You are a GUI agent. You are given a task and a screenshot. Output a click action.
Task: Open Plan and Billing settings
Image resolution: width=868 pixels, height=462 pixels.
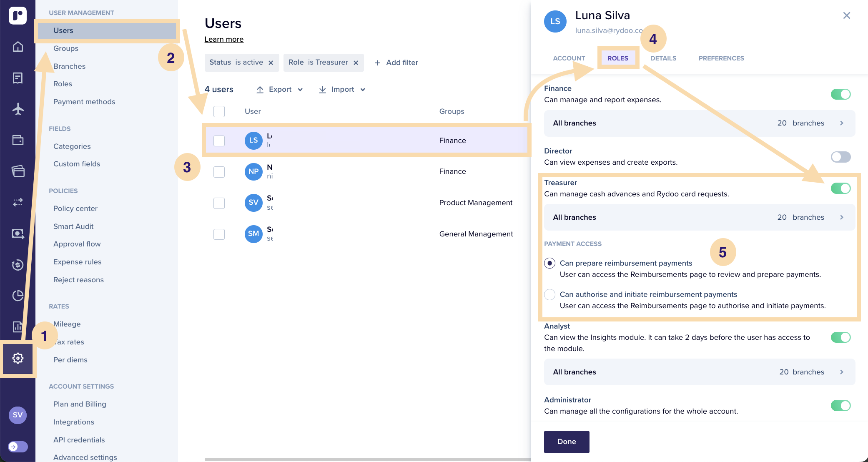[80, 404]
